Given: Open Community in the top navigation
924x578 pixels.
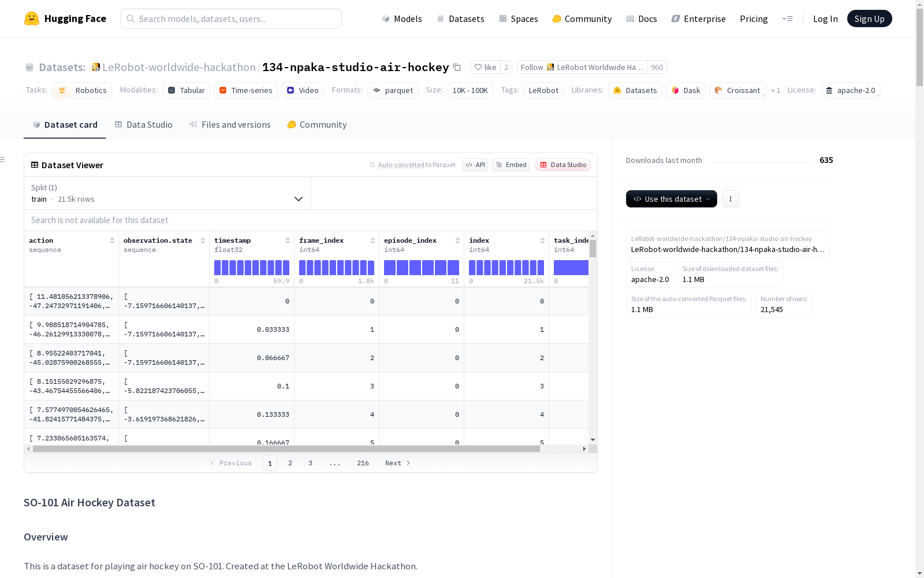Looking at the screenshot, I should (x=582, y=18).
